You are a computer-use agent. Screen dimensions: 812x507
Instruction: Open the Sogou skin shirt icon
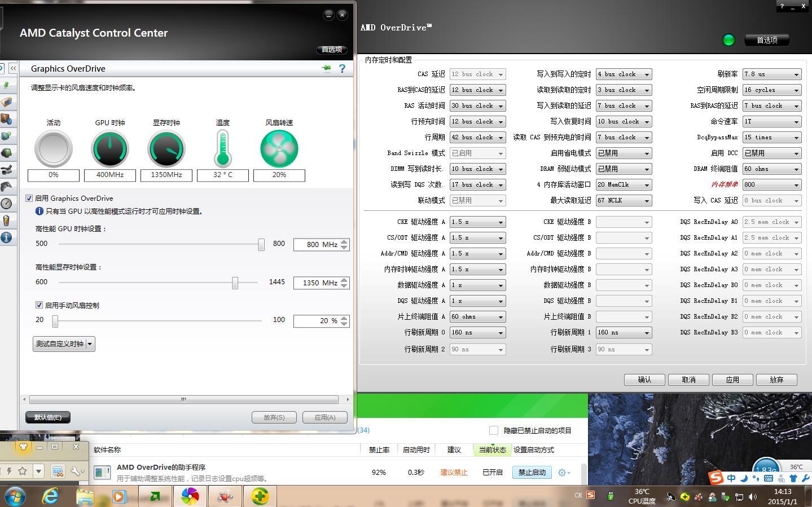[x=793, y=478]
